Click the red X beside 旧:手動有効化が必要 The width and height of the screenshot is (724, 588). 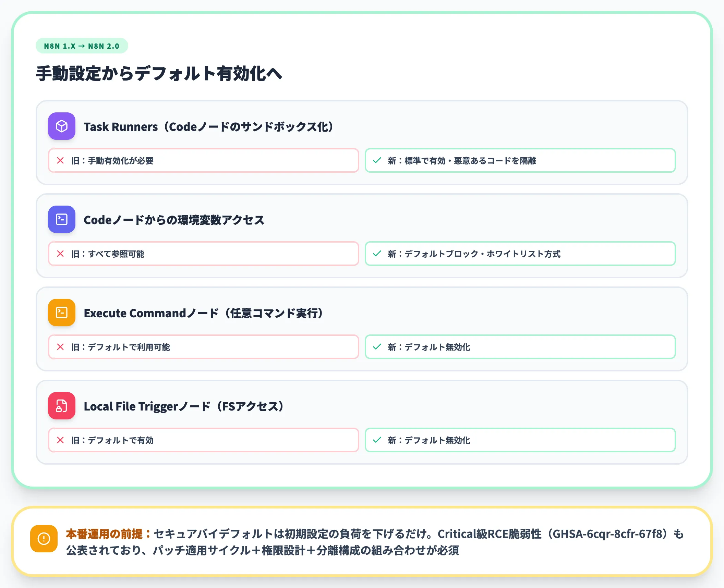tap(60, 160)
